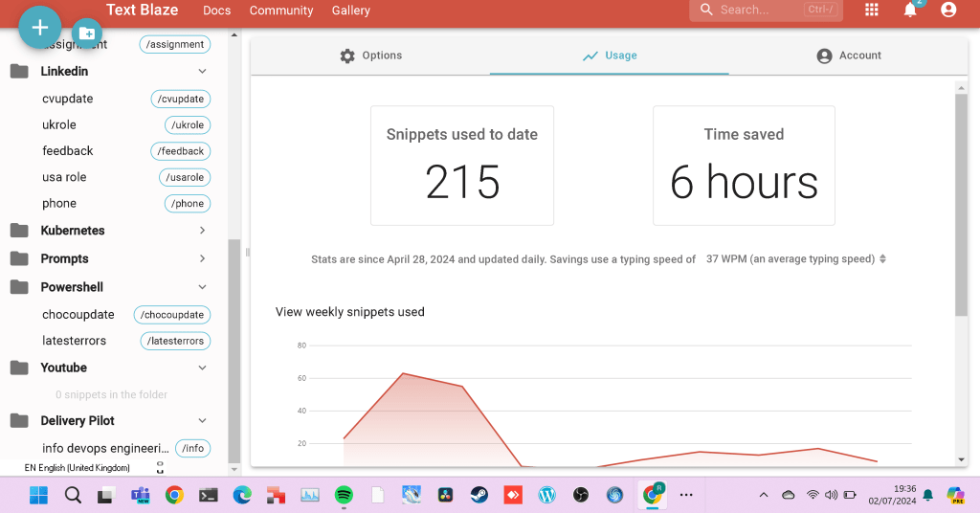This screenshot has height=513, width=980.
Task: Click the Kubernetes folder icon
Action: click(19, 231)
